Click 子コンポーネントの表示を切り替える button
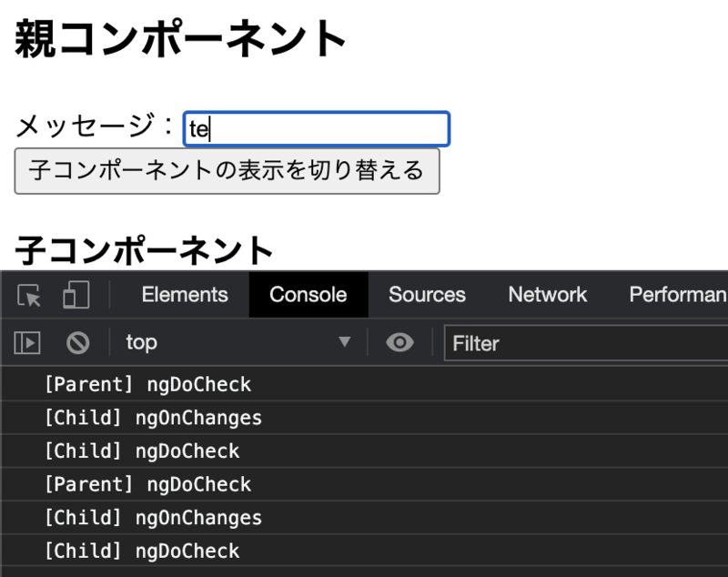This screenshot has width=728, height=577. coord(227,171)
